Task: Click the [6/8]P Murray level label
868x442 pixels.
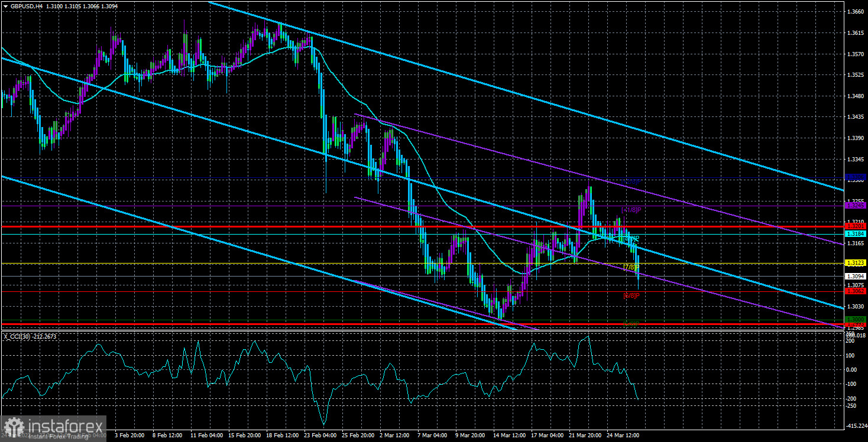Action: (631, 295)
